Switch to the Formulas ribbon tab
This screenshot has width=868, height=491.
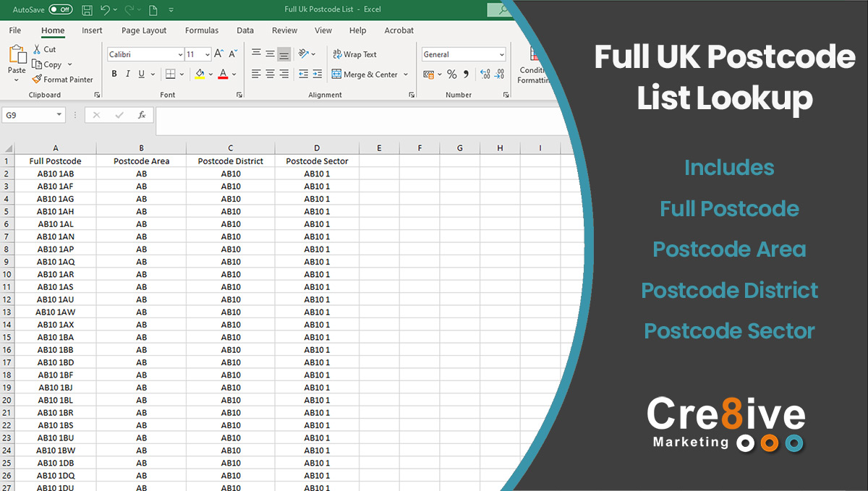[x=201, y=30]
